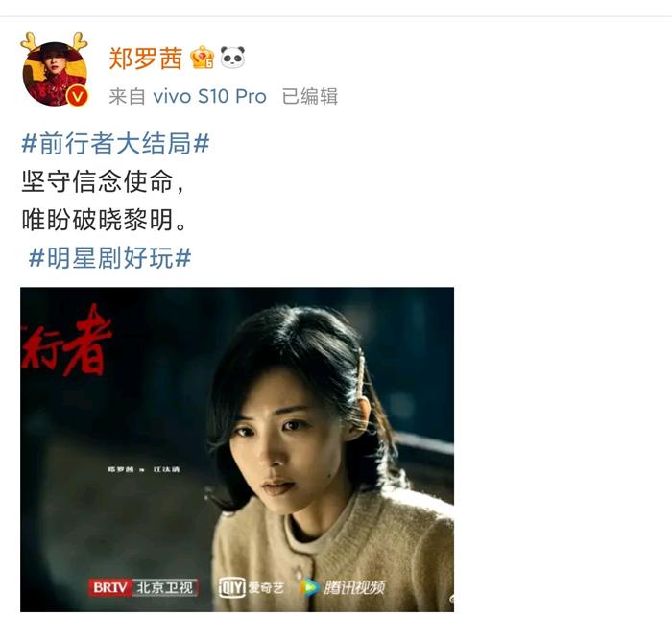This screenshot has width=672, height=617.
Task: Click the gold crown membership icon
Action: pyautogui.click(x=203, y=58)
